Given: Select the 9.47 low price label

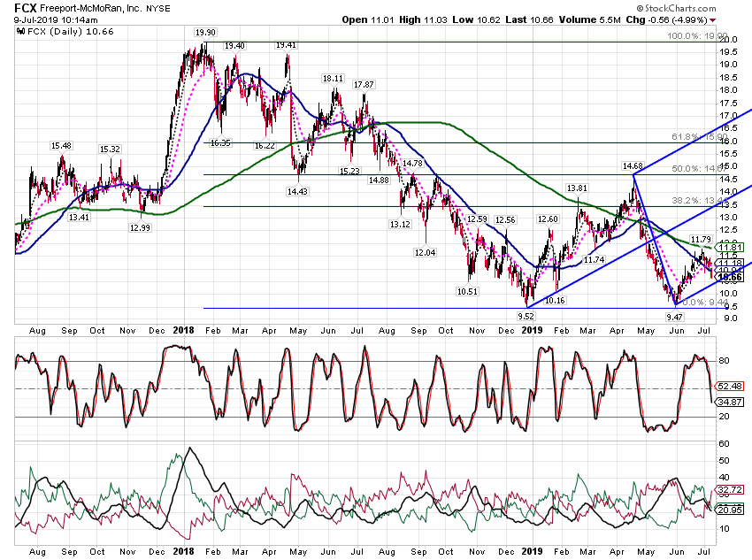Looking at the screenshot, I should pos(674,318).
